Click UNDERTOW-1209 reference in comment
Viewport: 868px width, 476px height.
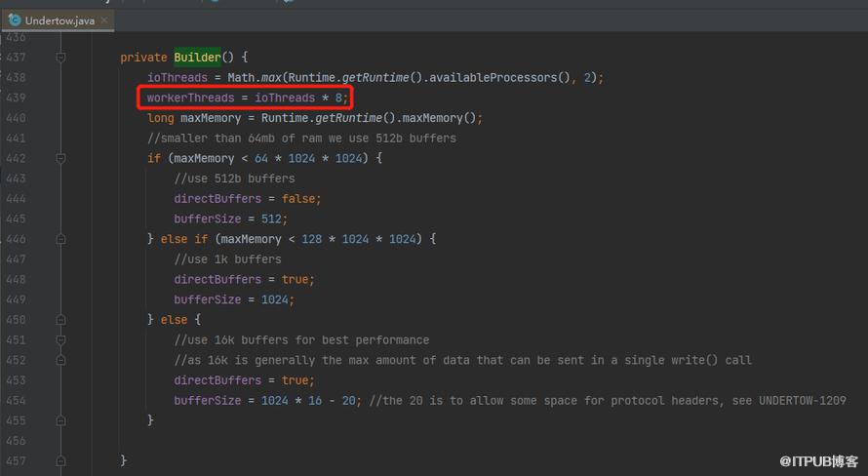(802, 401)
